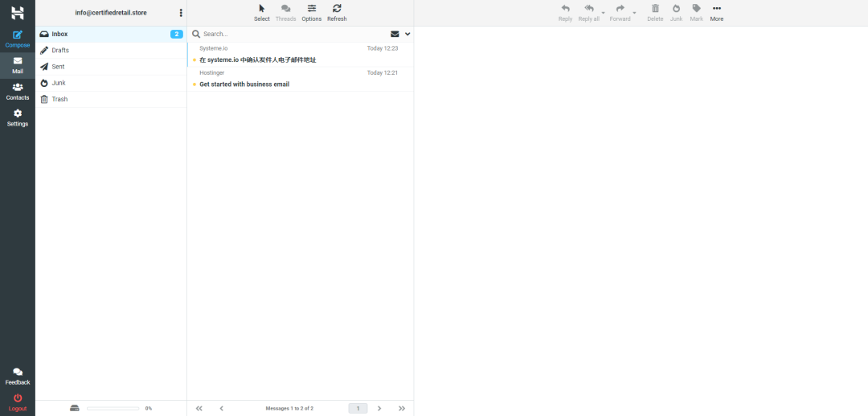The image size is (868, 416).
Task: Click the Hostinger logo icon
Action: point(17,12)
